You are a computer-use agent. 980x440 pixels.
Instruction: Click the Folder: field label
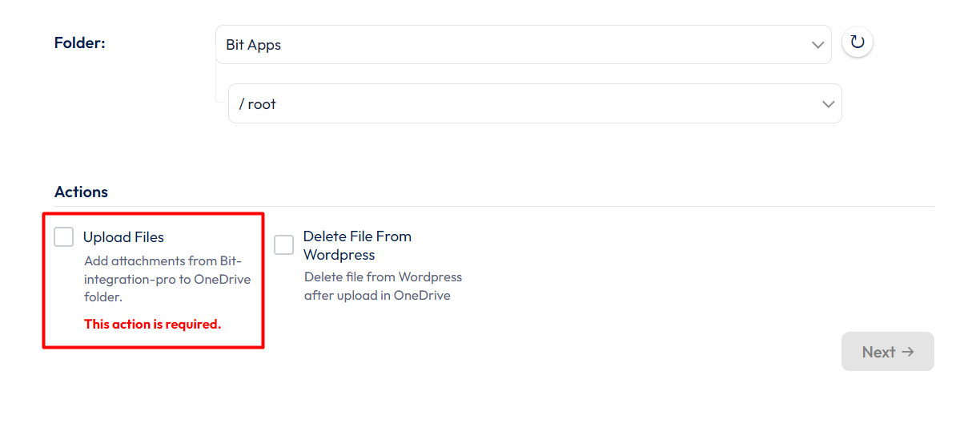(80, 43)
